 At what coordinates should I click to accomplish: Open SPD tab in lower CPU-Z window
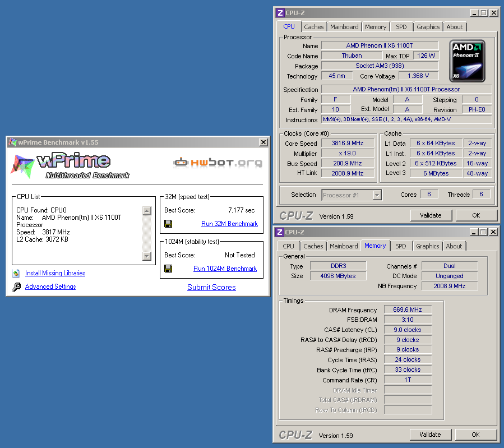pyautogui.click(x=400, y=246)
